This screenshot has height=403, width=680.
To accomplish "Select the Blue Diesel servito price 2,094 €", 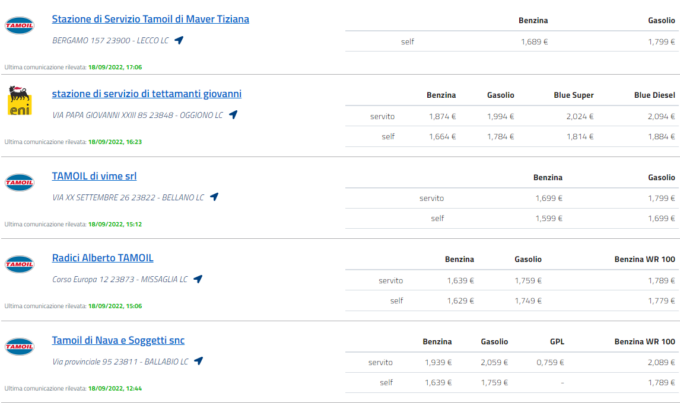I will tap(649, 116).
